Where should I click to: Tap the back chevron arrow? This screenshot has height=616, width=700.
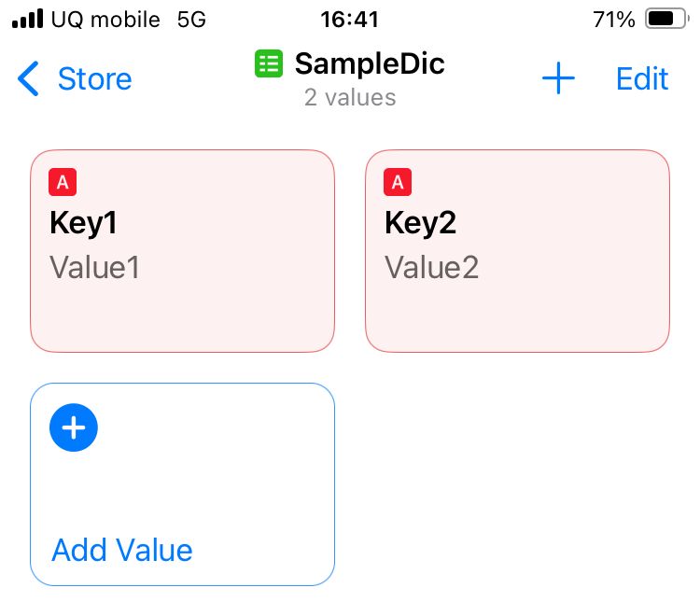[29, 79]
